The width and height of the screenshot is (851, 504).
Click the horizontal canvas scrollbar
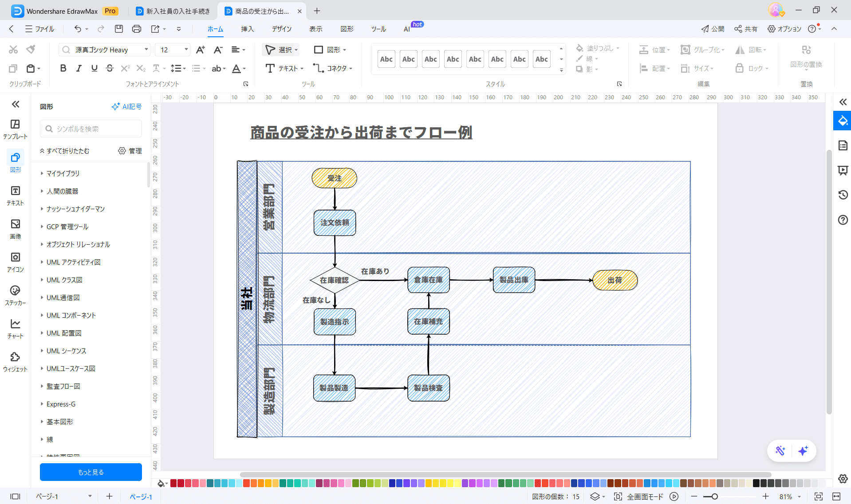[506, 474]
